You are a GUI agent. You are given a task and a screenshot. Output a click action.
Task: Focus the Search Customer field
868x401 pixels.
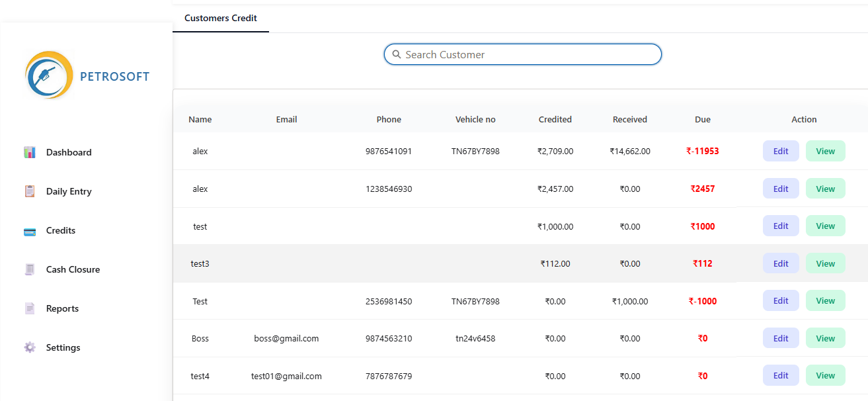523,54
